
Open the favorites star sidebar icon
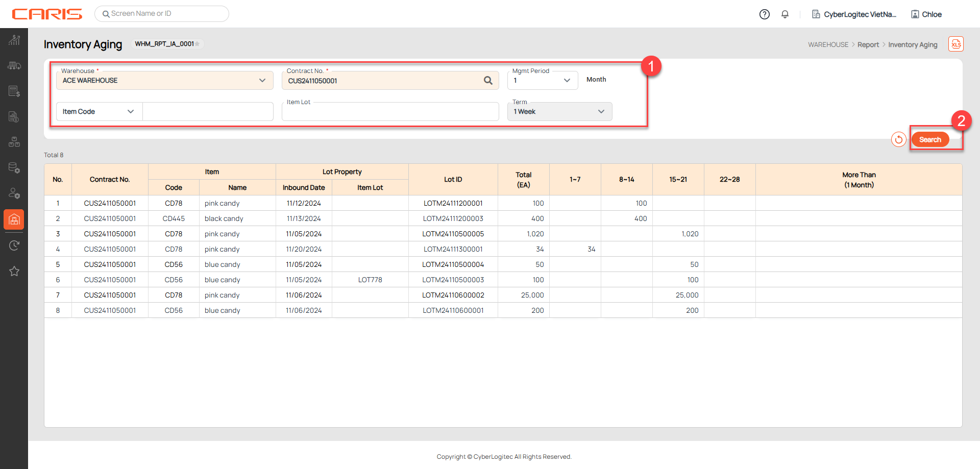[14, 271]
